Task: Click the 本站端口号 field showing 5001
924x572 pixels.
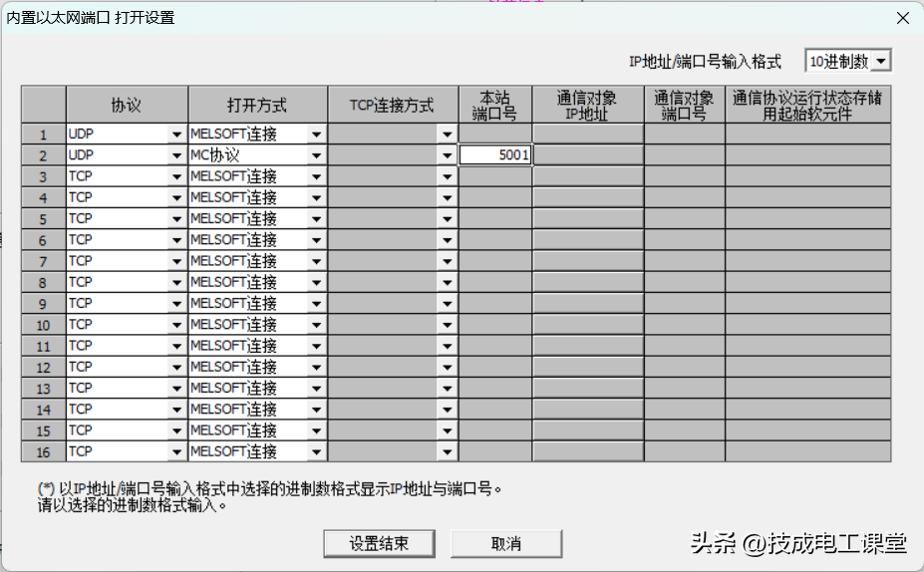Action: pos(495,155)
